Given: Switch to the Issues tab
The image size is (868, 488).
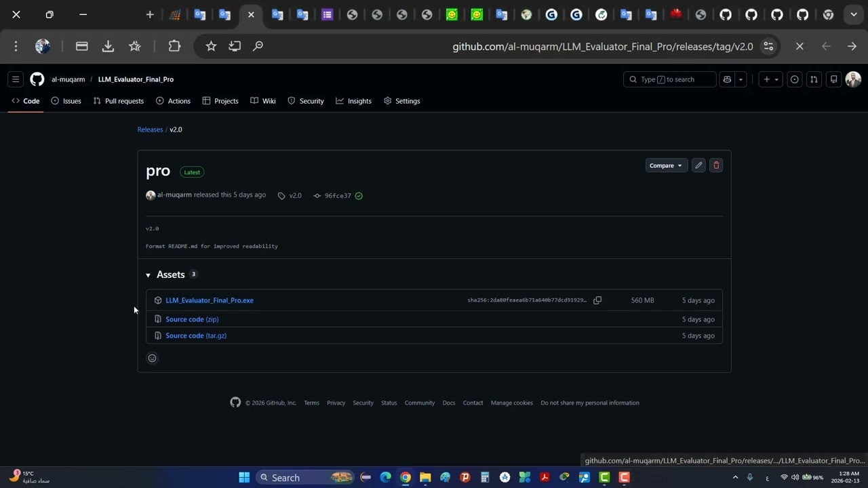Looking at the screenshot, I should click(x=66, y=101).
